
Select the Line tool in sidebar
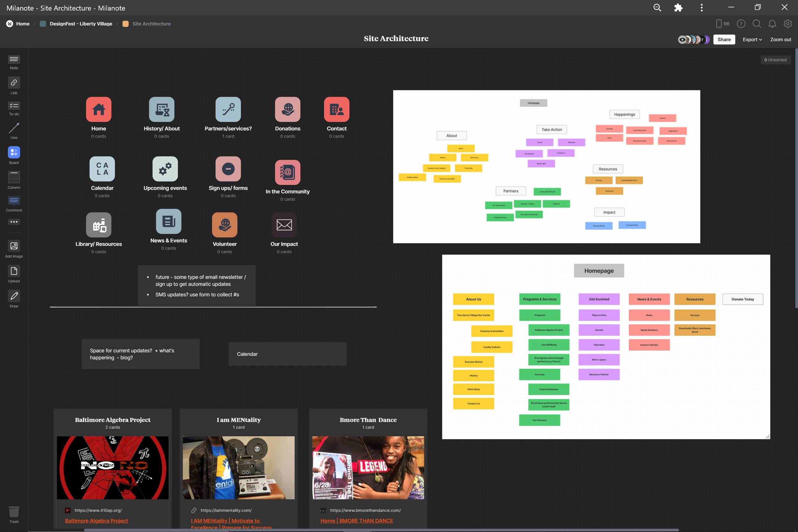(14, 131)
